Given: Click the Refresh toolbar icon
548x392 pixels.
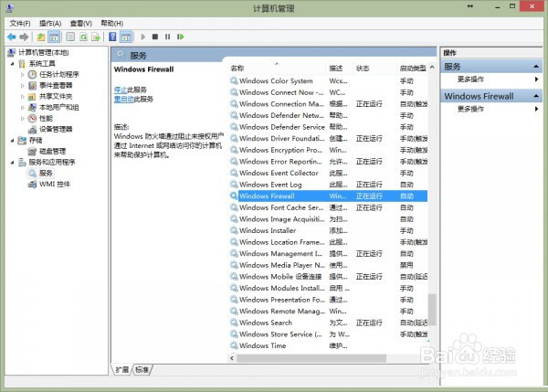Looking at the screenshot, I should [83, 37].
